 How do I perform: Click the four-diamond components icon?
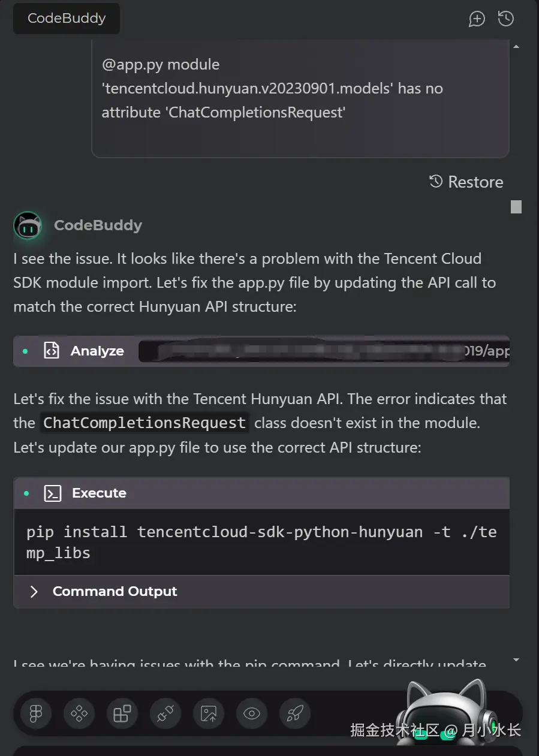(79, 713)
